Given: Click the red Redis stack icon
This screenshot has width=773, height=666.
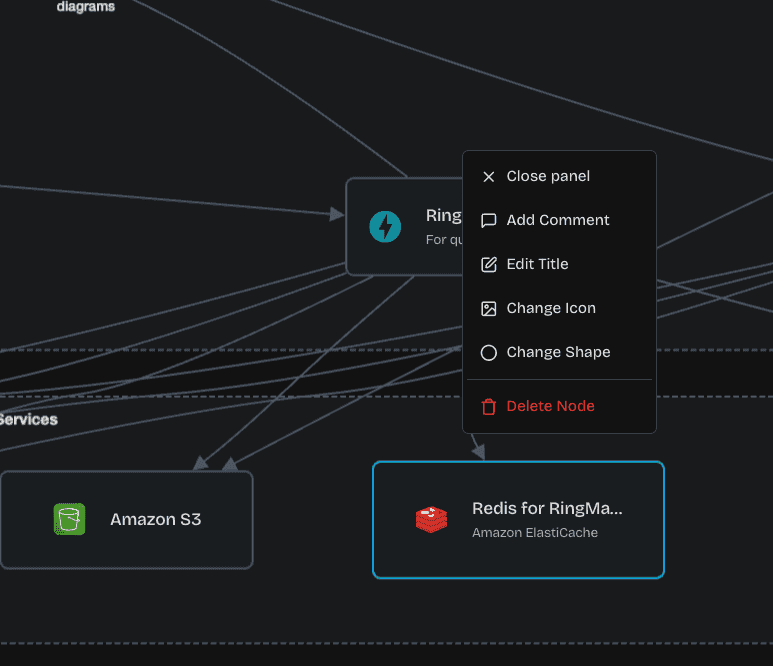Looking at the screenshot, I should [432, 519].
